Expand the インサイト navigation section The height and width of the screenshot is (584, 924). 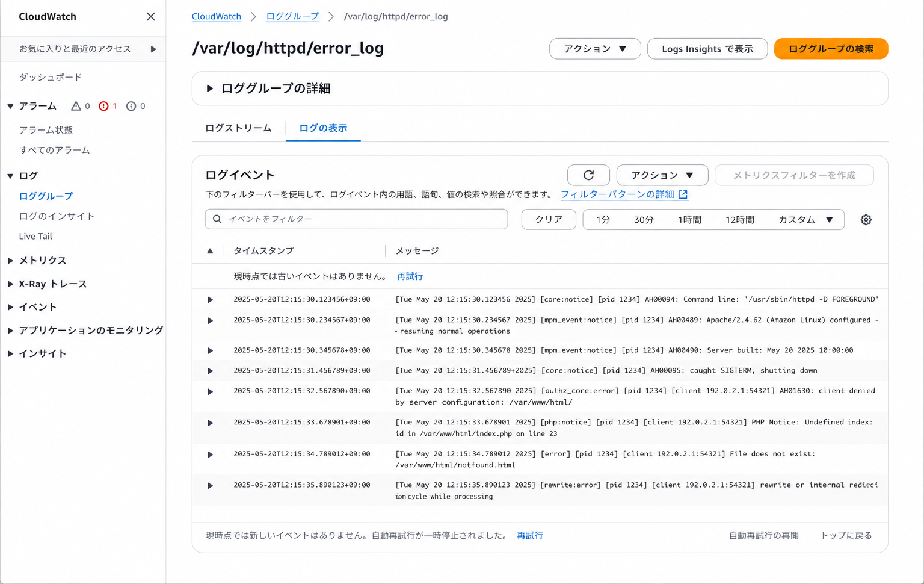tap(10, 354)
